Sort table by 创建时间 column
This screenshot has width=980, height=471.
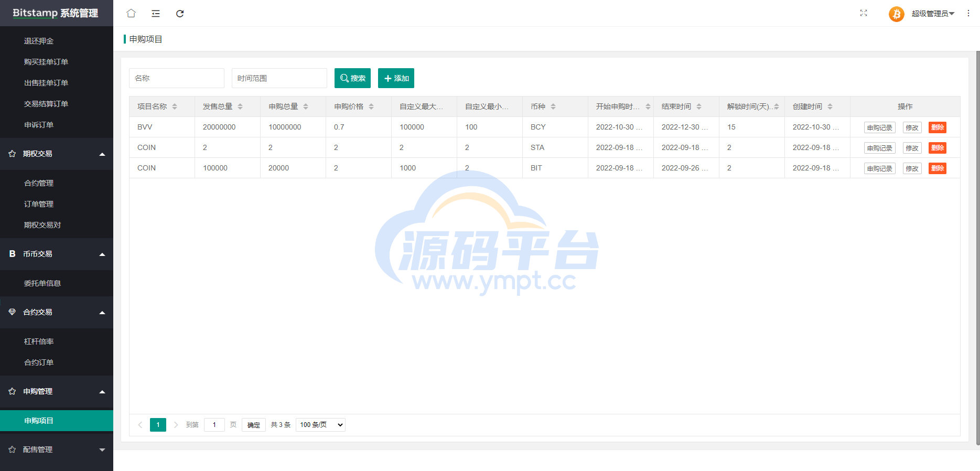[830, 106]
